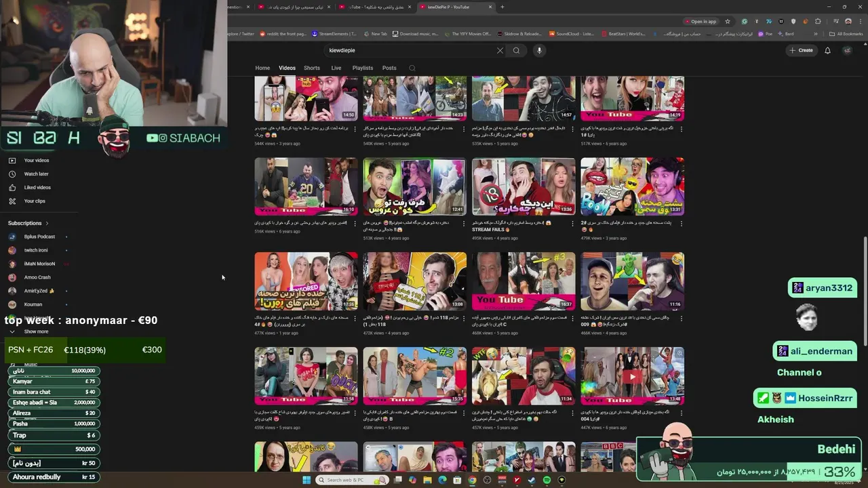Image resolution: width=868 pixels, height=488 pixels.
Task: Open options menu for the 16:10 video
Action: point(356,223)
